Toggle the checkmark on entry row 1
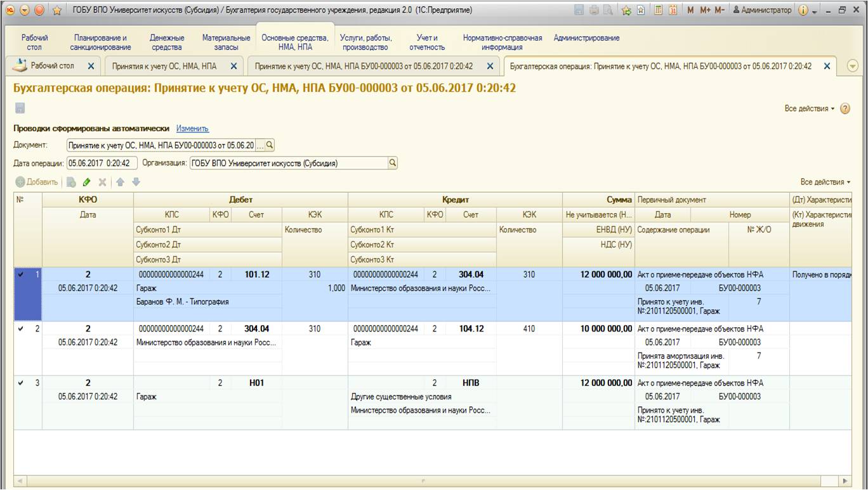Image resolution: width=868 pixels, height=490 pixels. [x=22, y=274]
